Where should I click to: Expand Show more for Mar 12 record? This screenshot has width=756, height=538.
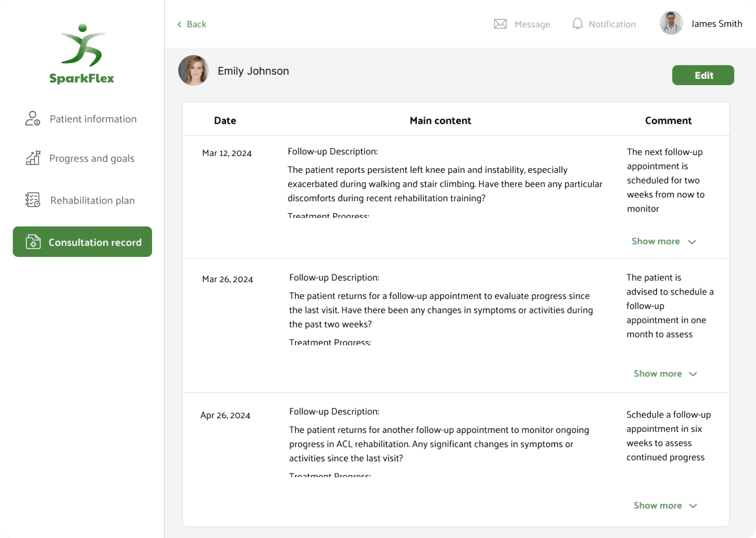click(x=663, y=241)
